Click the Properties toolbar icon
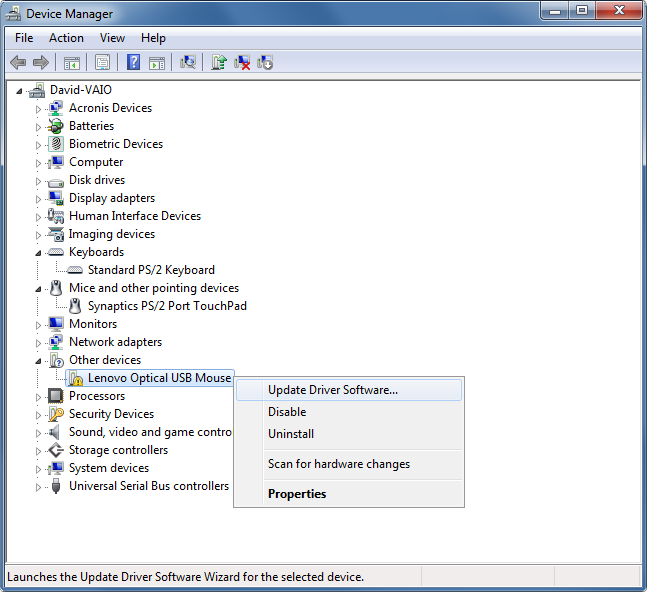Screen dimensions: 647x592 (x=102, y=63)
